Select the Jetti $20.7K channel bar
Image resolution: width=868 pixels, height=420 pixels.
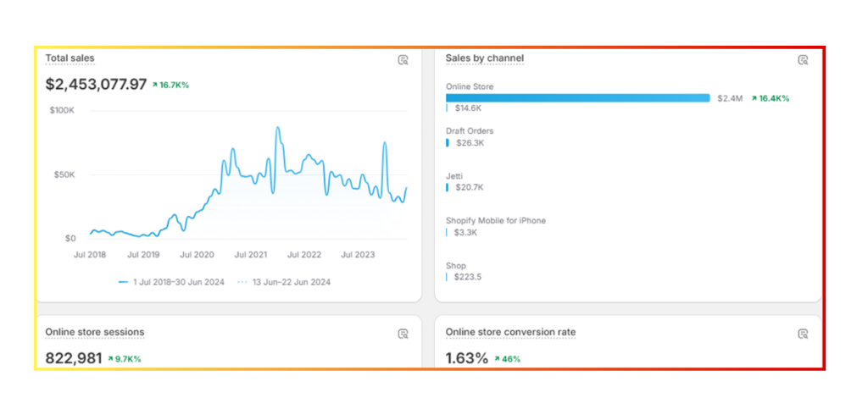tap(448, 187)
